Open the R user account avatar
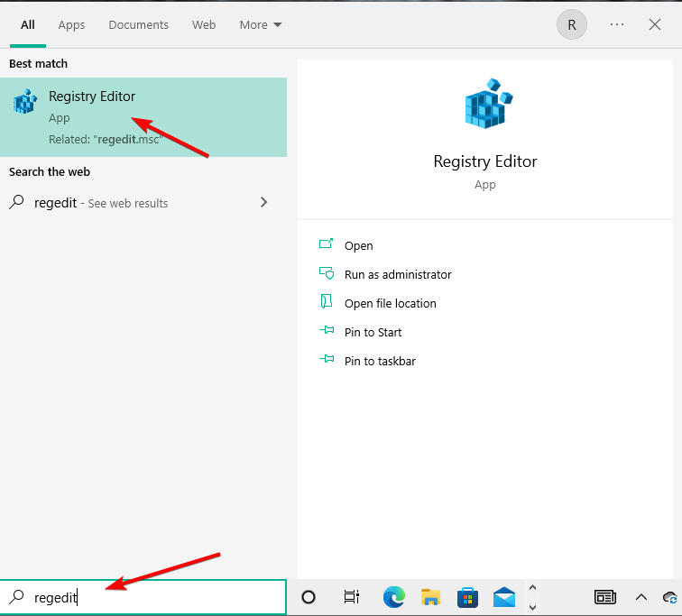Viewport: 682px width, 616px height. coord(572,24)
